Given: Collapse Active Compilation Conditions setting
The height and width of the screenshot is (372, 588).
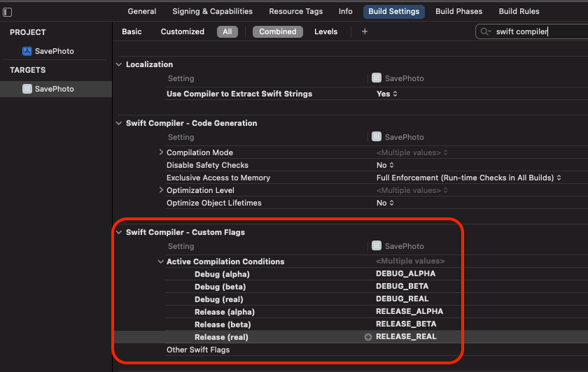Looking at the screenshot, I should 160,262.
